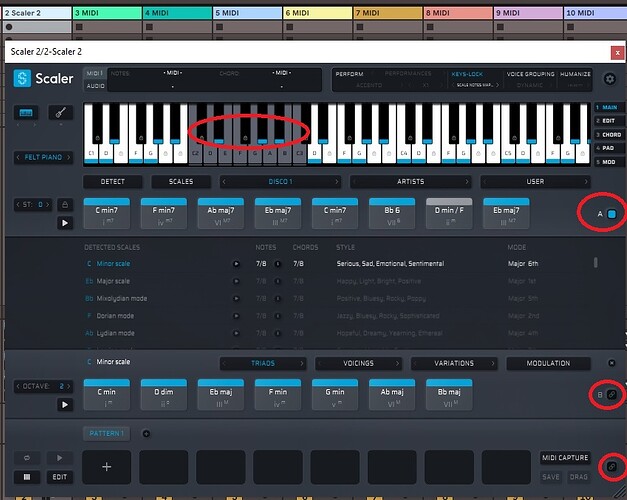Click the SCALES button
The image size is (627, 500).
tap(181, 182)
